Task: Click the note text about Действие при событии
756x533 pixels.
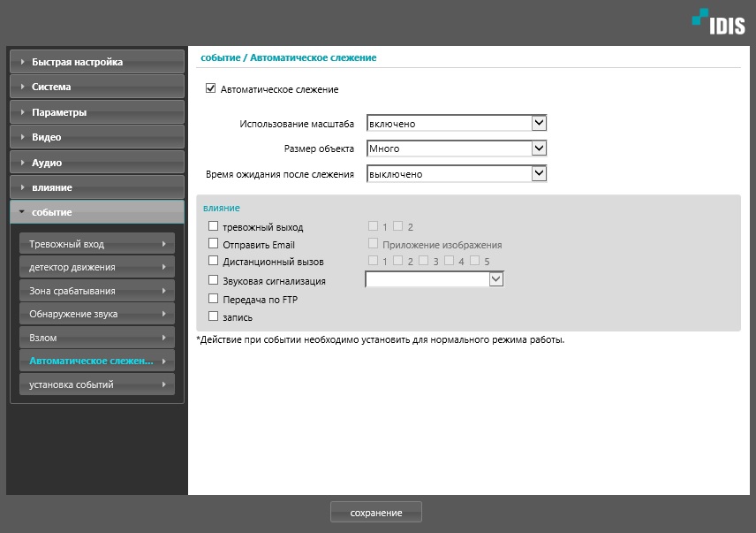Action: (381, 339)
